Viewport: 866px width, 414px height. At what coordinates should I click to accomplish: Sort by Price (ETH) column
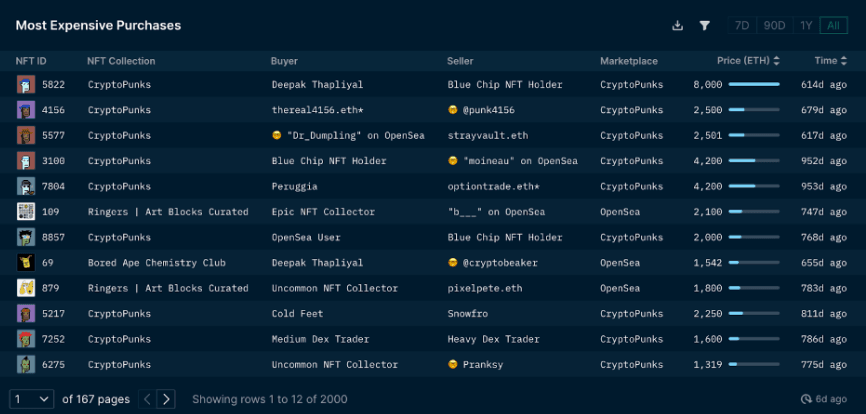point(748,61)
